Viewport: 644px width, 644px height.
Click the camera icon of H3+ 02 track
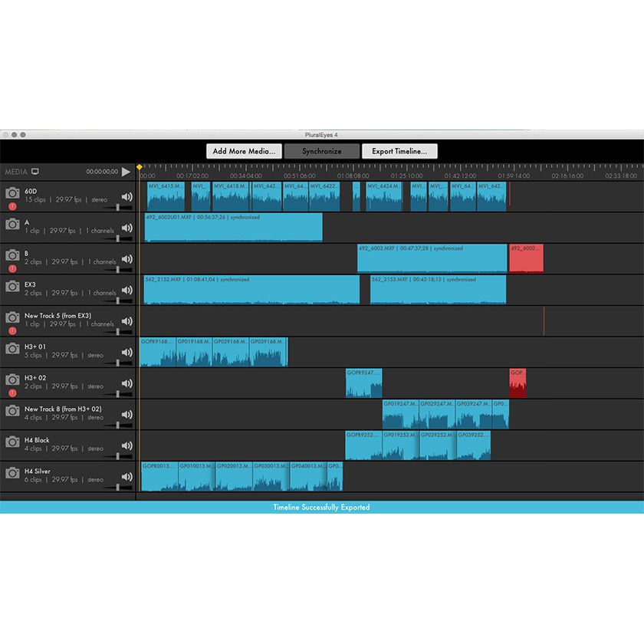point(12,379)
